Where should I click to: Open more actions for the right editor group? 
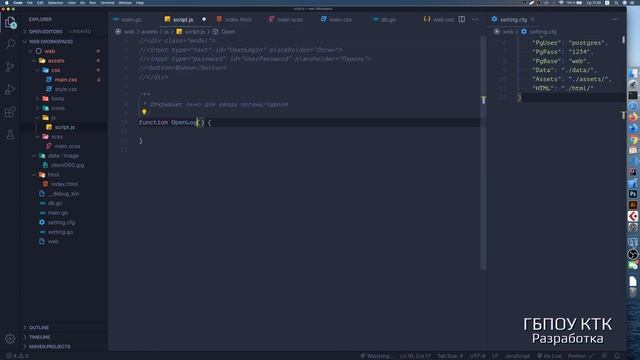[615, 19]
